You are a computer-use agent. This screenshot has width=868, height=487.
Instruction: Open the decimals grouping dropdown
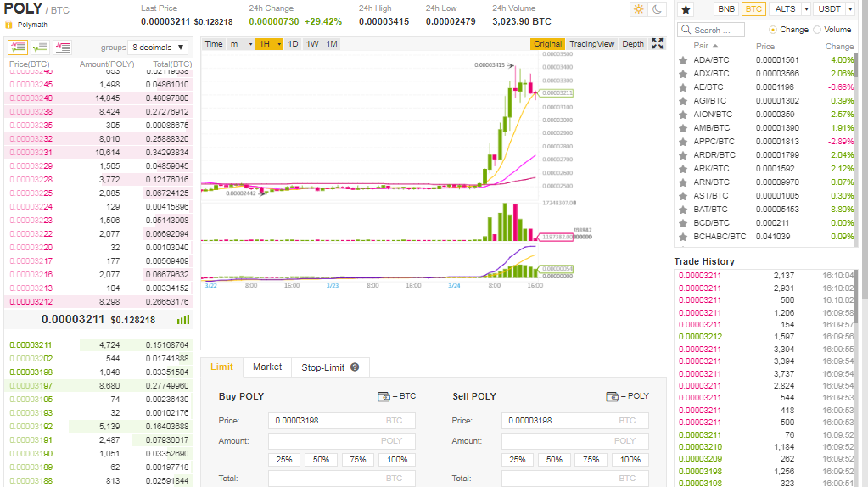click(158, 48)
